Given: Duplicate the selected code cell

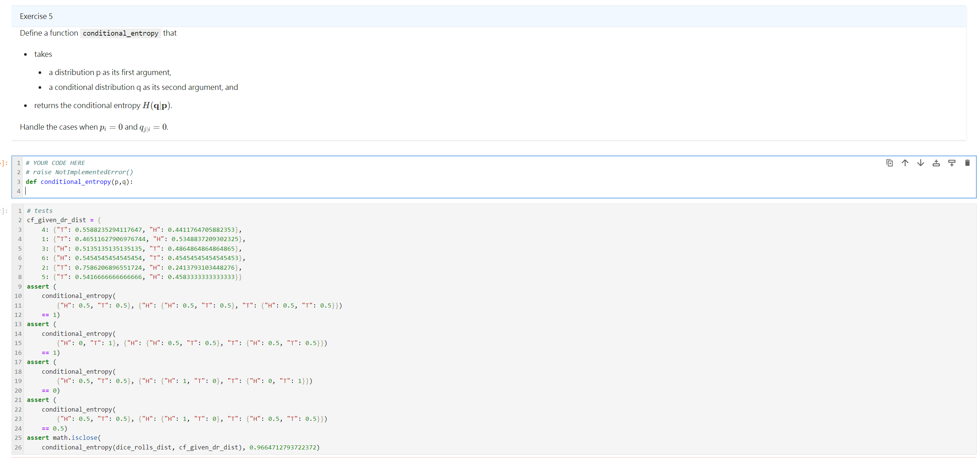Looking at the screenshot, I should (889, 163).
